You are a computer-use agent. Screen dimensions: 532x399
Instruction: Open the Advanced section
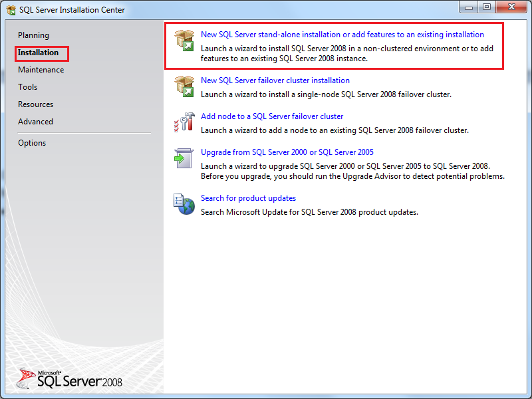point(36,122)
